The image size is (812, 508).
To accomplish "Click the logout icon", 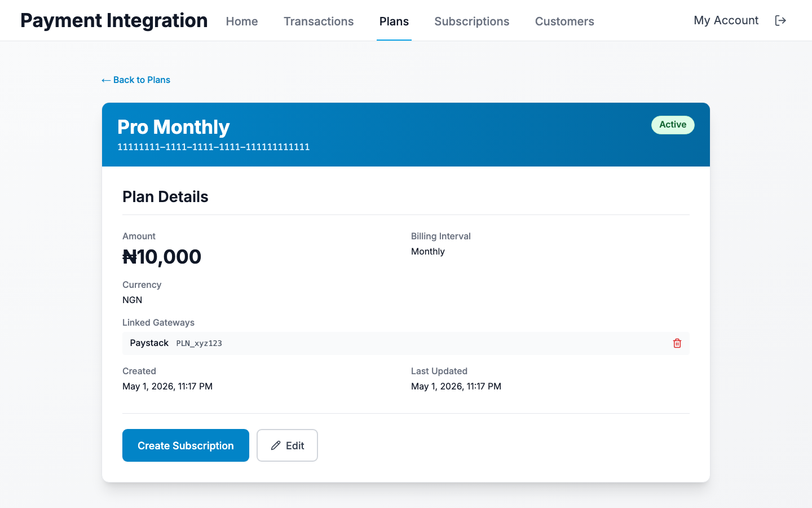I will click(x=780, y=20).
